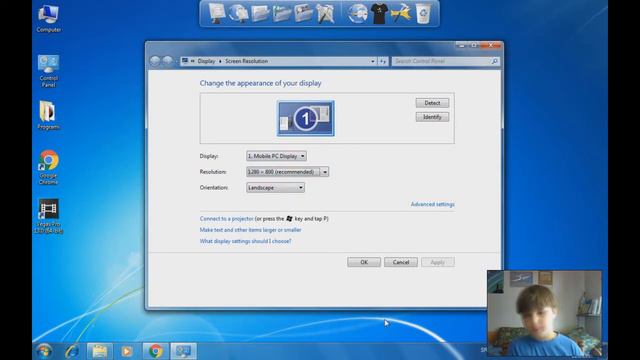The width and height of the screenshot is (640, 360).
Task: Open the folder with green document icon in dock
Action: coord(282,13)
